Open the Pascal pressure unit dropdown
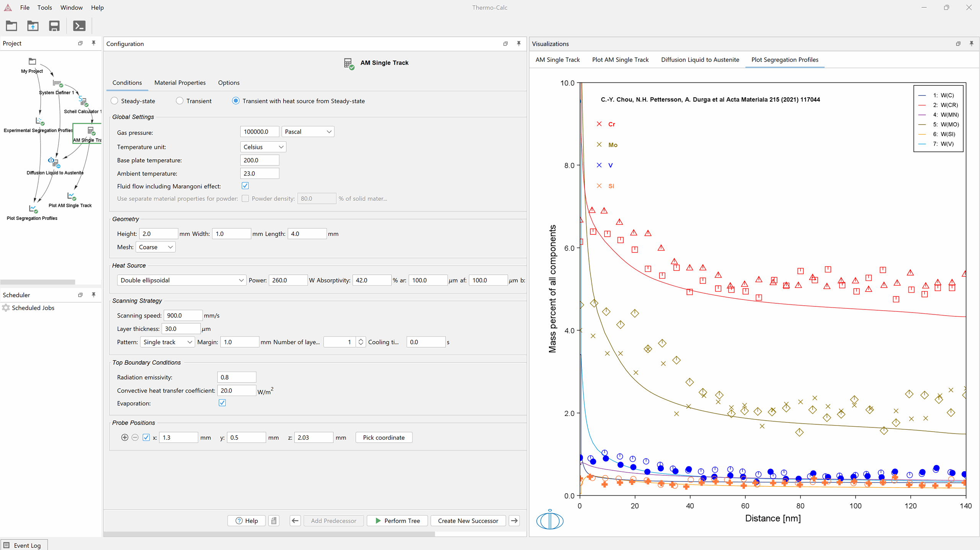This screenshot has width=980, height=550. tap(307, 132)
